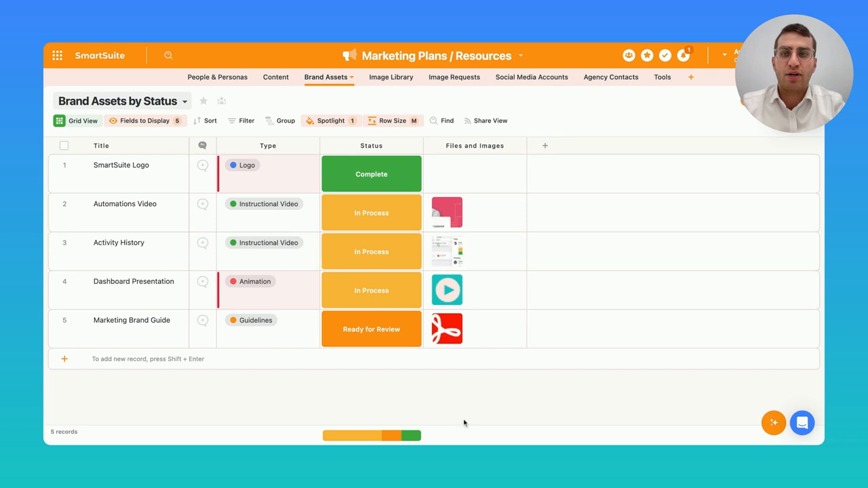Switch to Agency Contacts tab
The image size is (868, 488).
click(611, 77)
